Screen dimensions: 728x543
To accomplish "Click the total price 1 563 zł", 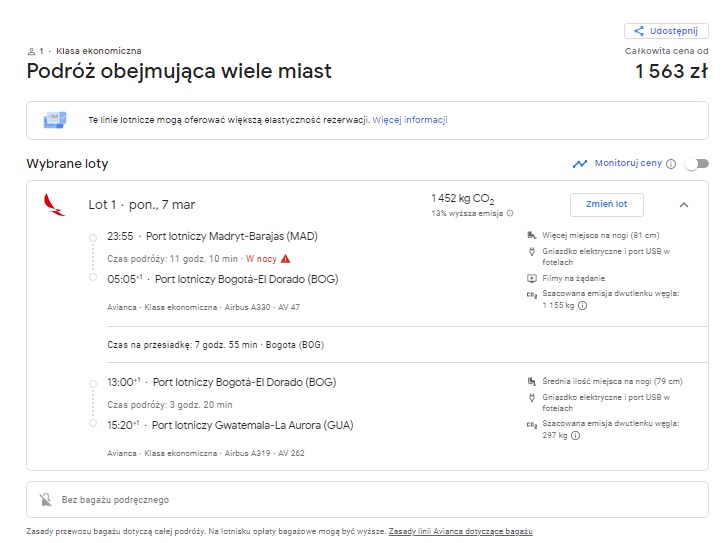I will [x=671, y=71].
